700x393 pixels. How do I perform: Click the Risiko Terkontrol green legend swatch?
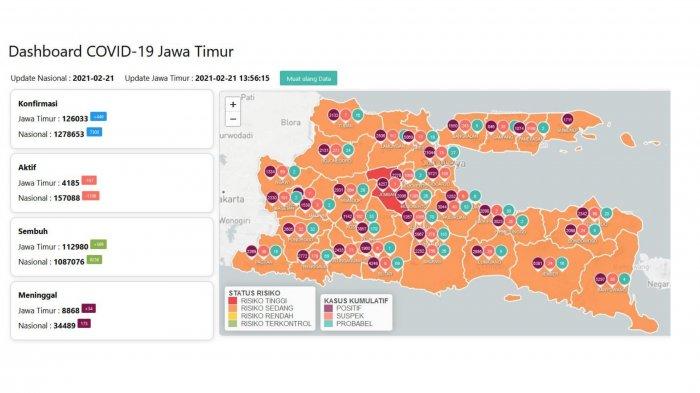click(x=233, y=323)
